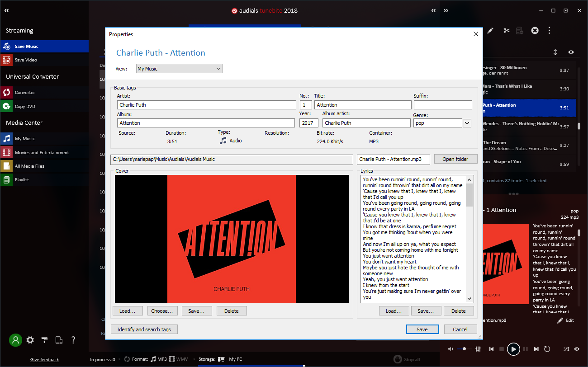This screenshot has width=588, height=367.
Task: Open Save Music in the Streaming sidebar
Action: (x=44, y=46)
